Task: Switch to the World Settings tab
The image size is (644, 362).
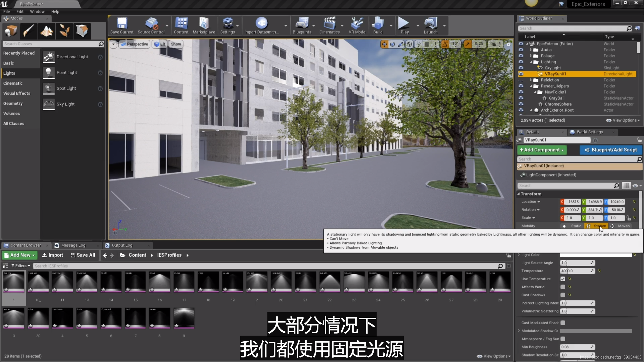Action: point(590,132)
